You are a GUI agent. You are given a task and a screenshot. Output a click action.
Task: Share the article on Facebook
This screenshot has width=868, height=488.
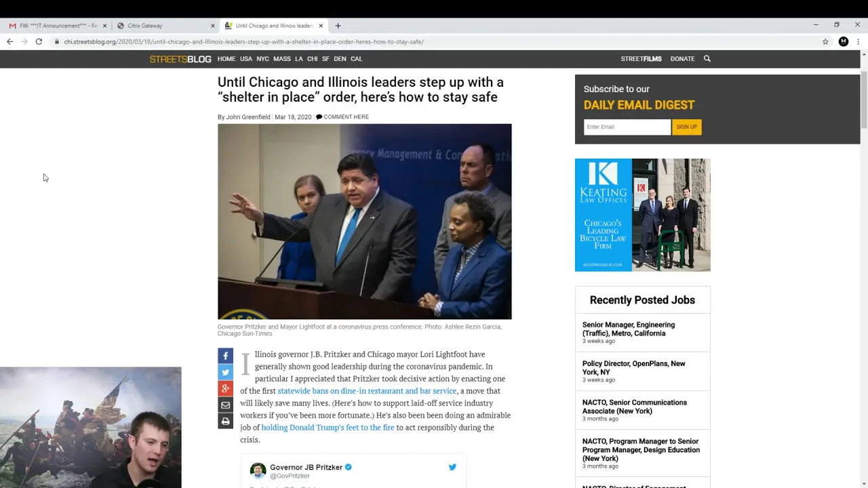tap(225, 356)
